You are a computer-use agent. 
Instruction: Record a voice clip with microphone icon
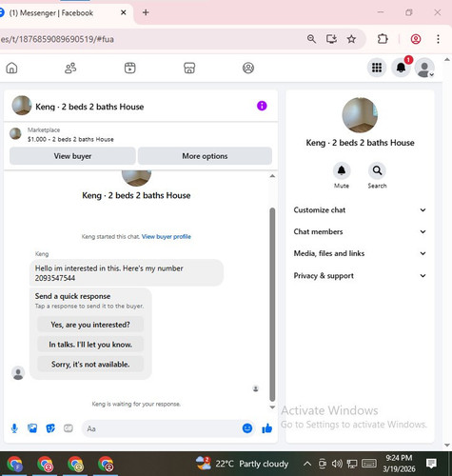pyautogui.click(x=14, y=428)
